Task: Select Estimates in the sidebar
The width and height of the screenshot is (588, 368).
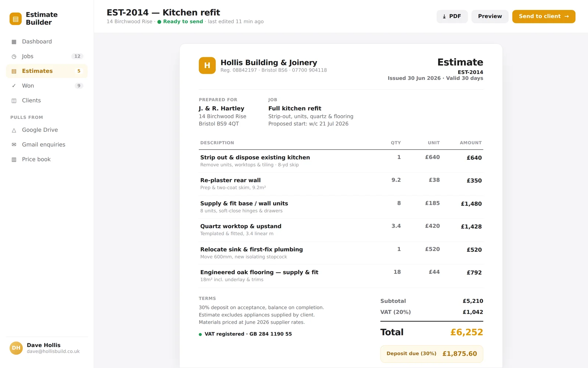Action: (x=47, y=71)
